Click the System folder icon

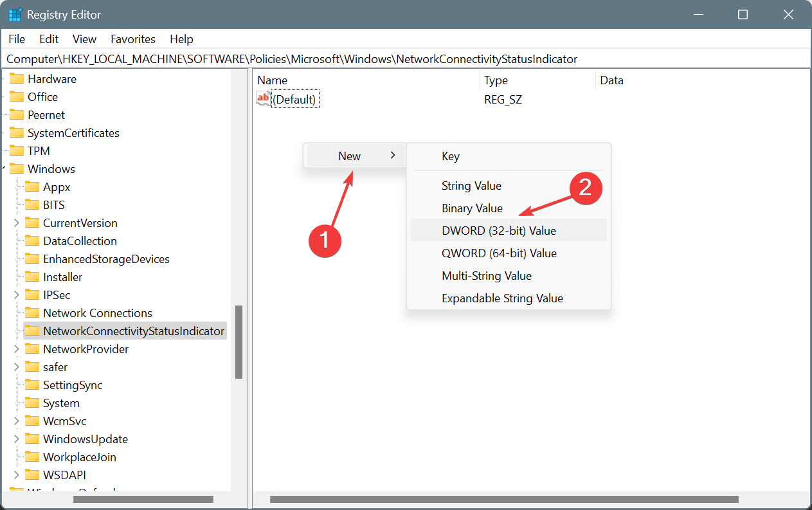point(32,403)
